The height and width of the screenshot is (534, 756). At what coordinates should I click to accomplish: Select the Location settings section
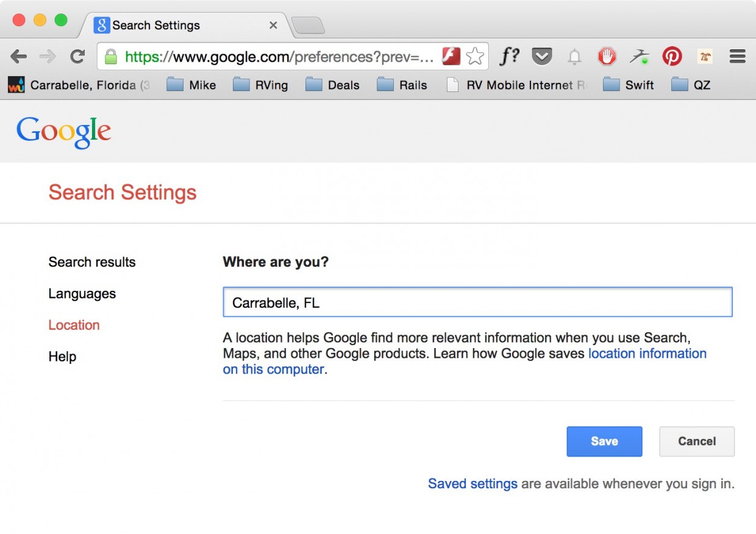coord(74,326)
